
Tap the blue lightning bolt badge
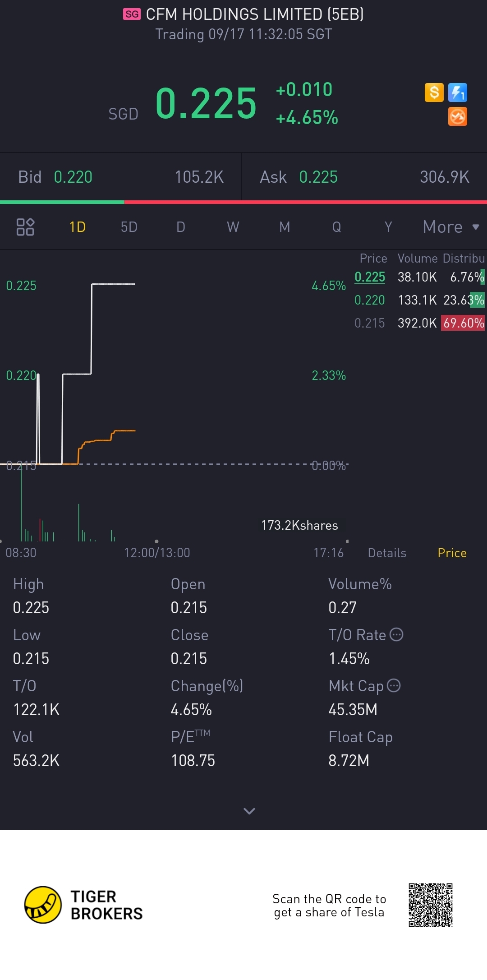pyautogui.click(x=457, y=92)
